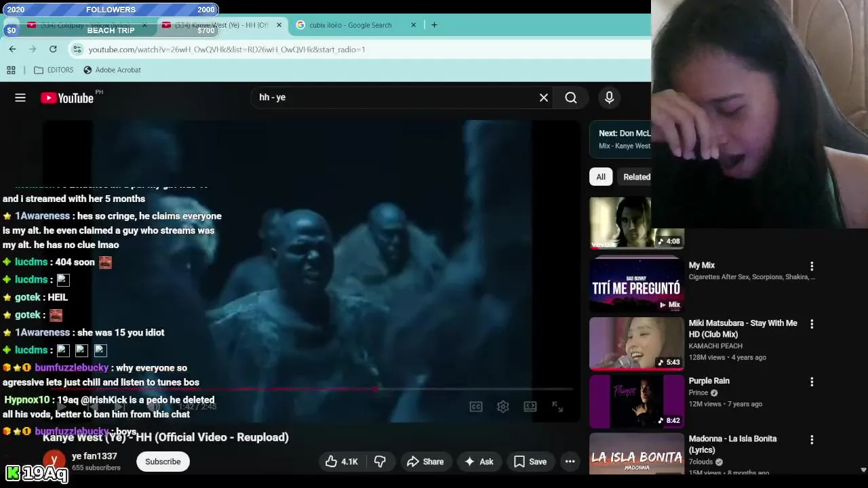
Task: Open the Tití Me Preguntó mix thumbnail
Action: click(637, 284)
